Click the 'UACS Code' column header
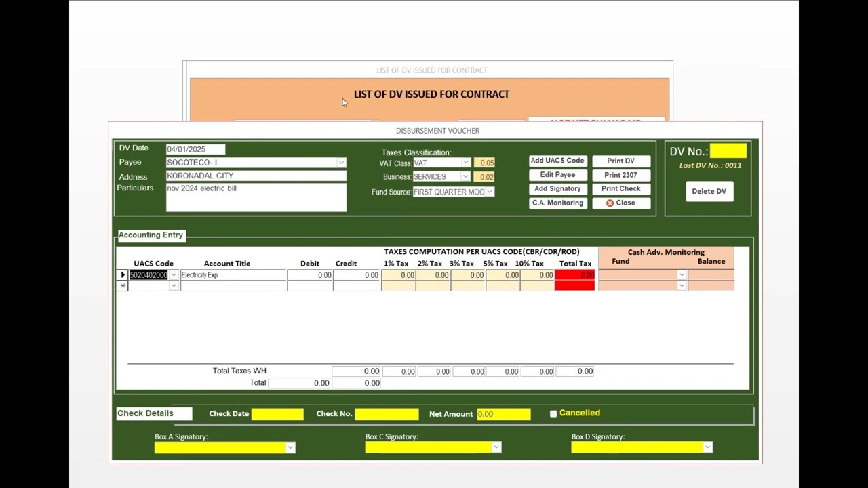868x488 pixels. tap(153, 264)
